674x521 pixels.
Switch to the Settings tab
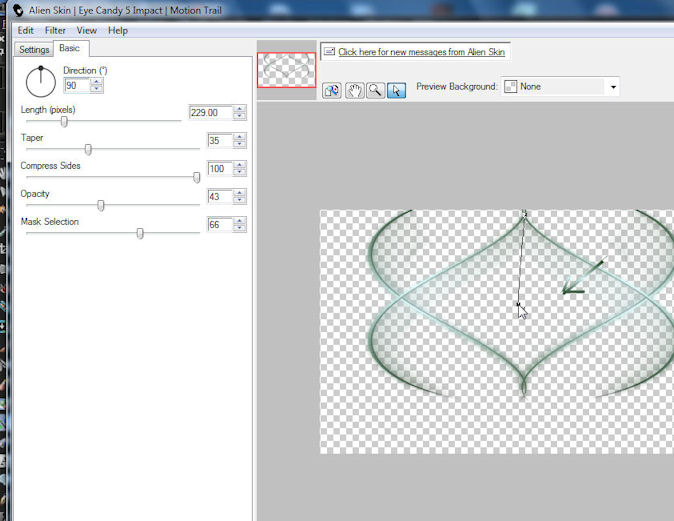pyautogui.click(x=34, y=49)
